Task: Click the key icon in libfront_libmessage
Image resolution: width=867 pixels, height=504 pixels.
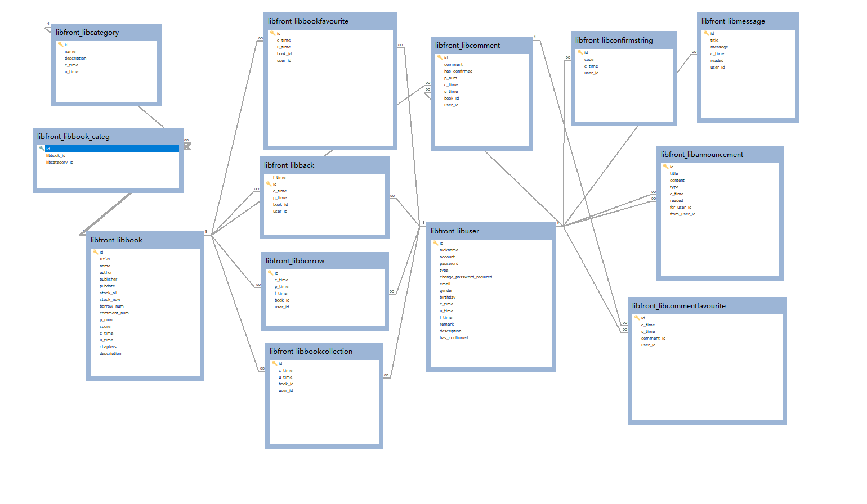Action: pos(706,33)
